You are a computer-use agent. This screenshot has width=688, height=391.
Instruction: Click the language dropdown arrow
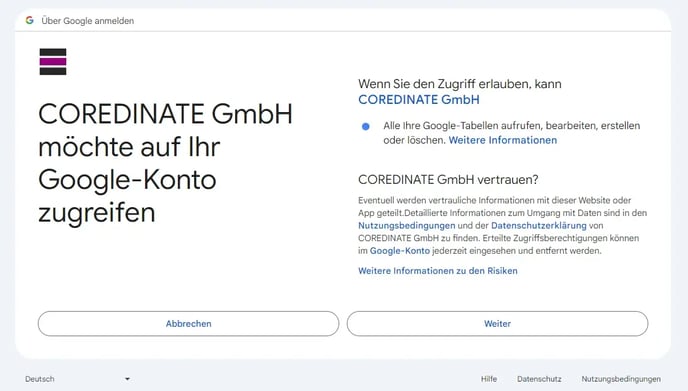pyautogui.click(x=127, y=379)
